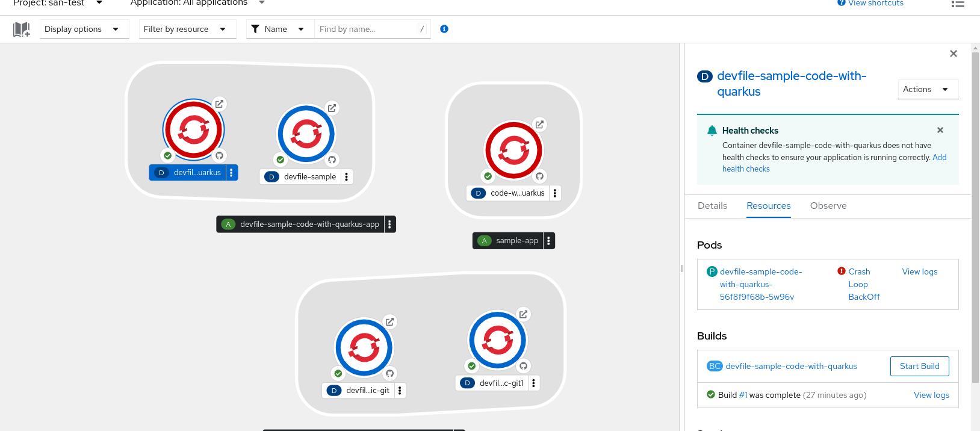Select the devfile-sample-code-with-quarkus-app group label
The height and width of the screenshot is (431, 980).
(x=300, y=225)
